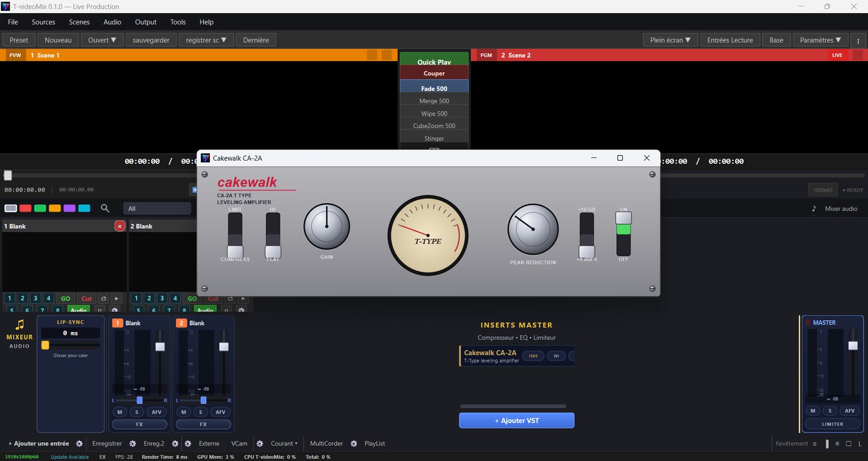Toggle the +10 GR meter switch
The height and width of the screenshot is (461, 868).
586,235
